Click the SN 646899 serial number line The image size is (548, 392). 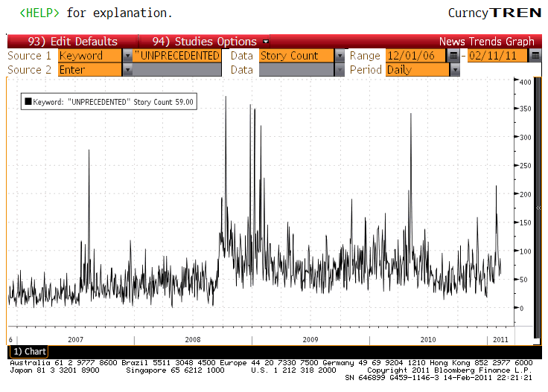(439, 378)
